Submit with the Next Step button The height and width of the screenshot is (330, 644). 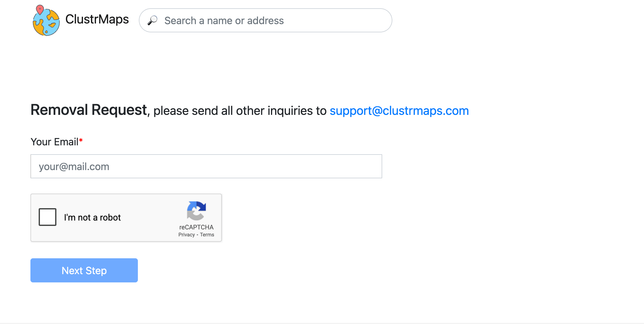pos(84,270)
